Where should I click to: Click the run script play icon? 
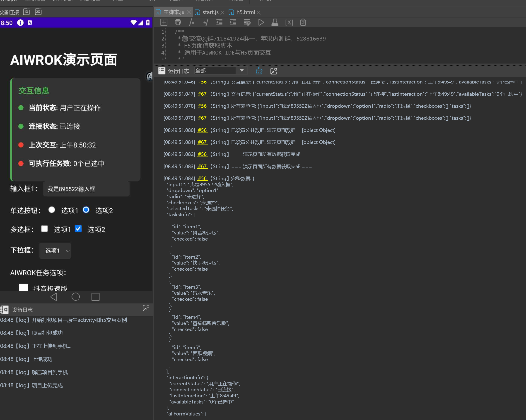[x=261, y=22]
